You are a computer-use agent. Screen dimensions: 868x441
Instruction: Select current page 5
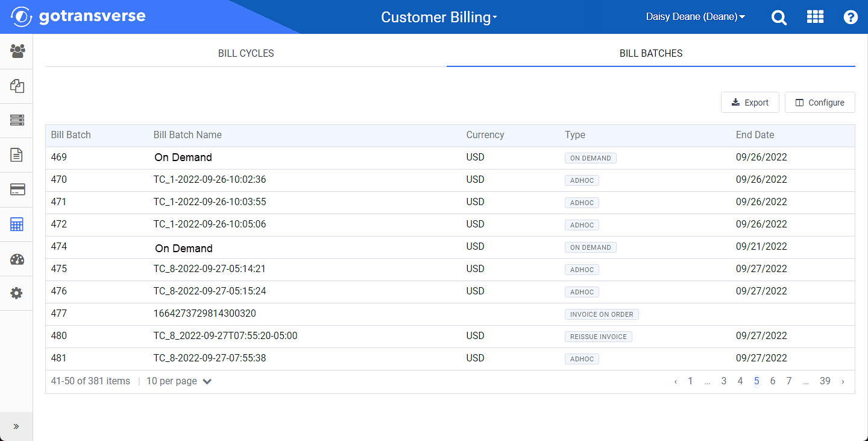coord(756,381)
